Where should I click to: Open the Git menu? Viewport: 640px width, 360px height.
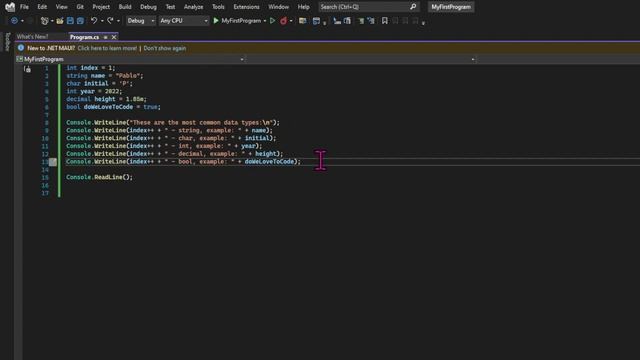coord(80,7)
